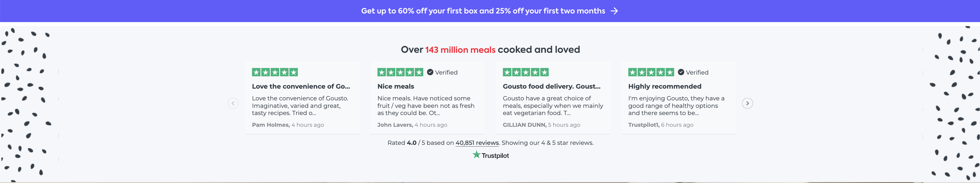This screenshot has height=183, width=980.
Task: Click Pam Holmes review star rating
Action: click(275, 73)
